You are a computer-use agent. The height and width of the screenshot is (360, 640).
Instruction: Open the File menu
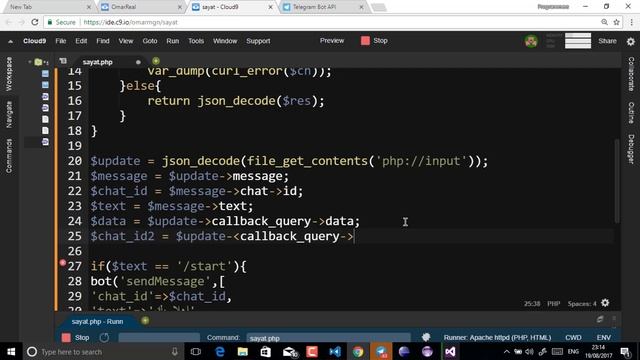pyautogui.click(x=60, y=41)
